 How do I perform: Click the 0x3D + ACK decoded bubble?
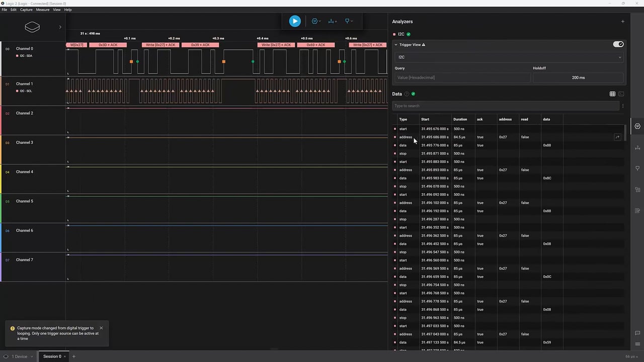click(108, 45)
